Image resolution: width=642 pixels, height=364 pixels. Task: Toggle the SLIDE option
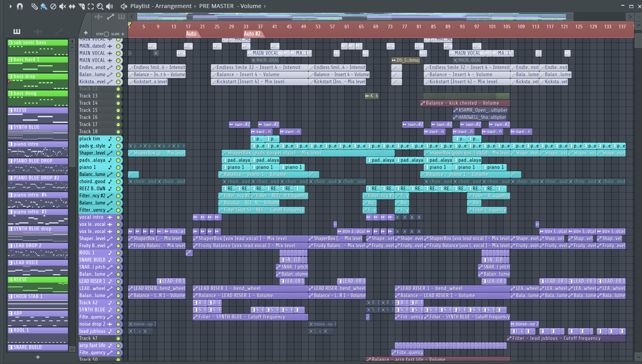coord(123,34)
